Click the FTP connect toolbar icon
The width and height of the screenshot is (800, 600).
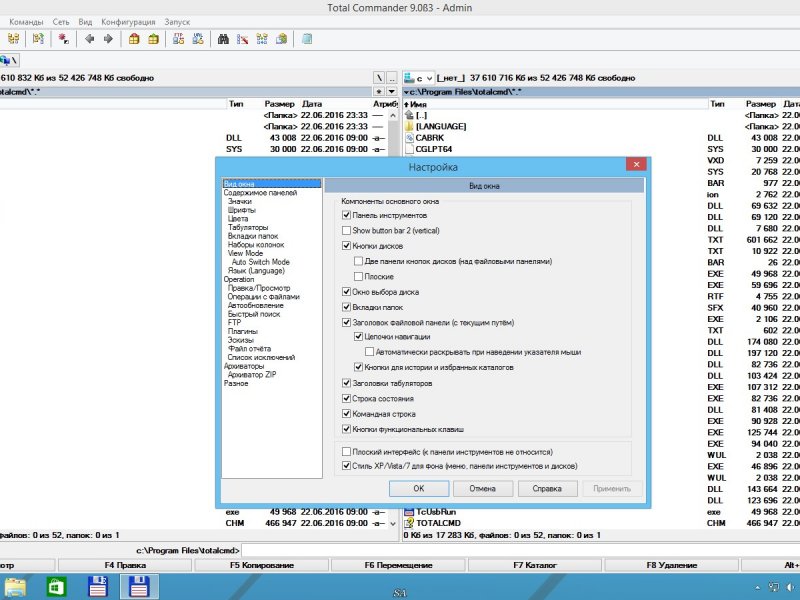coord(179,39)
